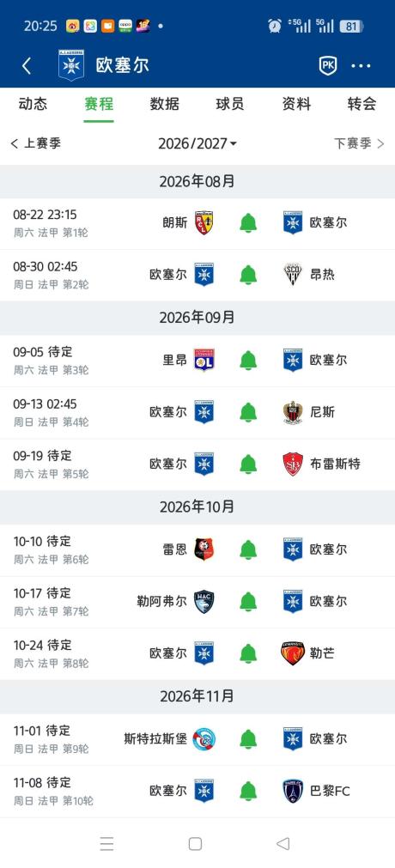Tap the PK shield icon in header

point(328,65)
